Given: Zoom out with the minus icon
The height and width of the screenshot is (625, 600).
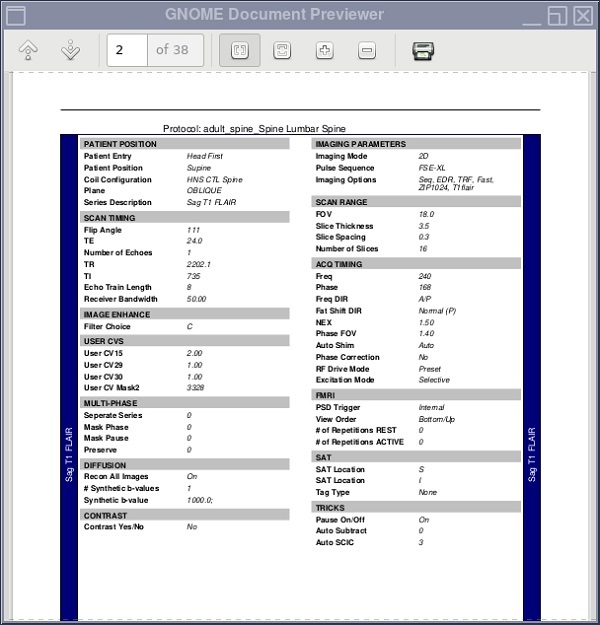Looking at the screenshot, I should click(x=367, y=51).
